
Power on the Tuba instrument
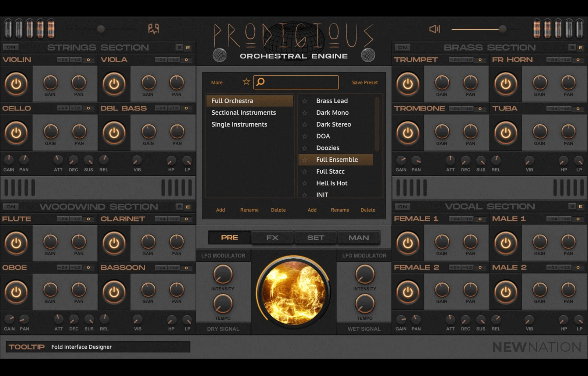[x=506, y=133]
